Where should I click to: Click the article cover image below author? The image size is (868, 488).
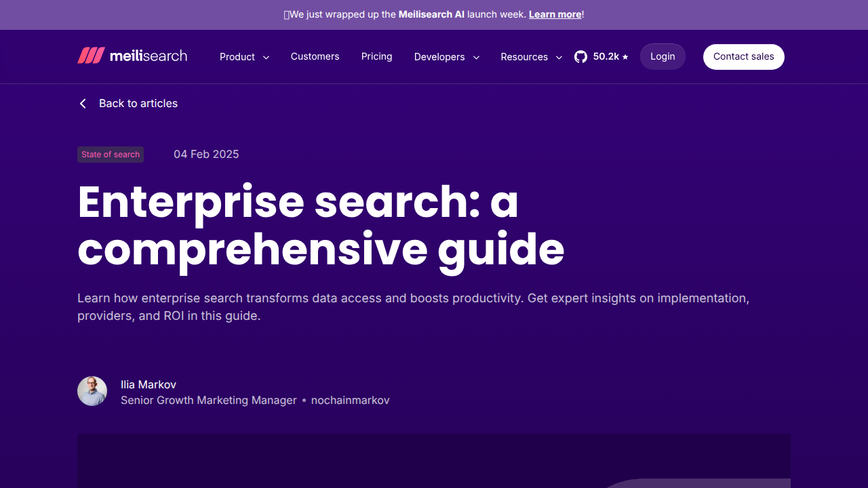pos(434,461)
